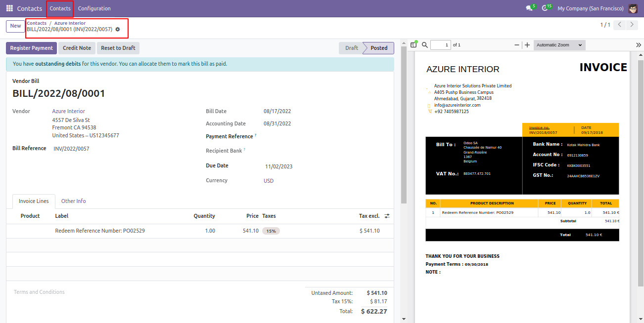Open the Azure Interior vendor link
Image resolution: width=644 pixels, height=323 pixels.
[68, 111]
